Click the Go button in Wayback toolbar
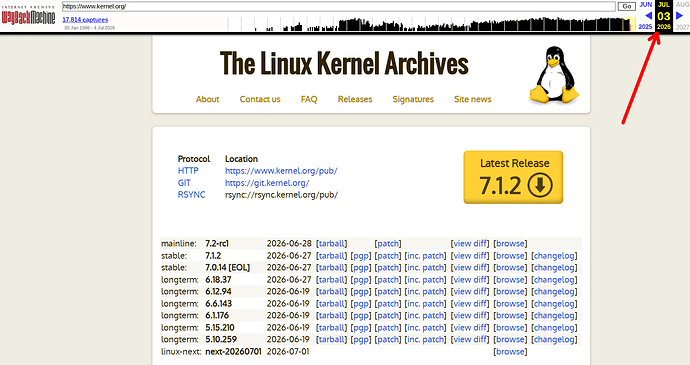Image resolution: width=690 pixels, height=365 pixels. (627, 6)
